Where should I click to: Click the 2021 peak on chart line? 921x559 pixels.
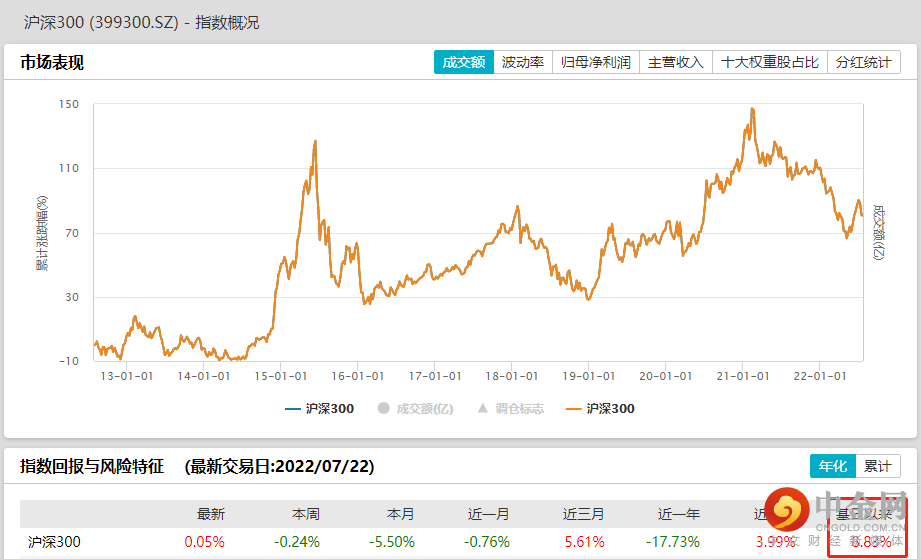click(x=752, y=109)
